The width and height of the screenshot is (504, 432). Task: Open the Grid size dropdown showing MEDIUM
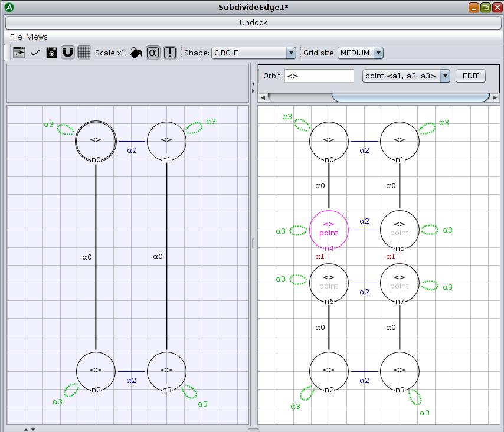(x=361, y=53)
